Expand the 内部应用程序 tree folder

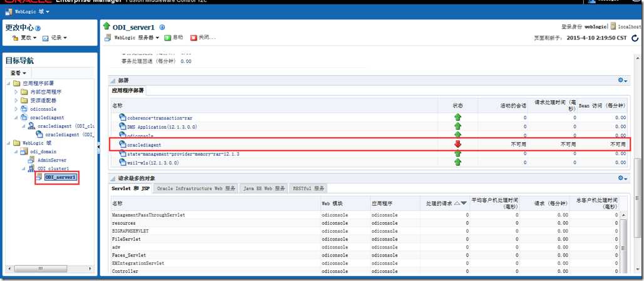click(16, 92)
